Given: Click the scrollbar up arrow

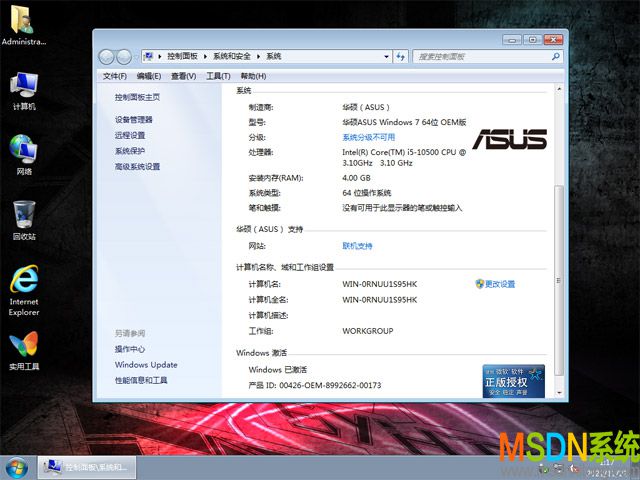Looking at the screenshot, I should 559,89.
